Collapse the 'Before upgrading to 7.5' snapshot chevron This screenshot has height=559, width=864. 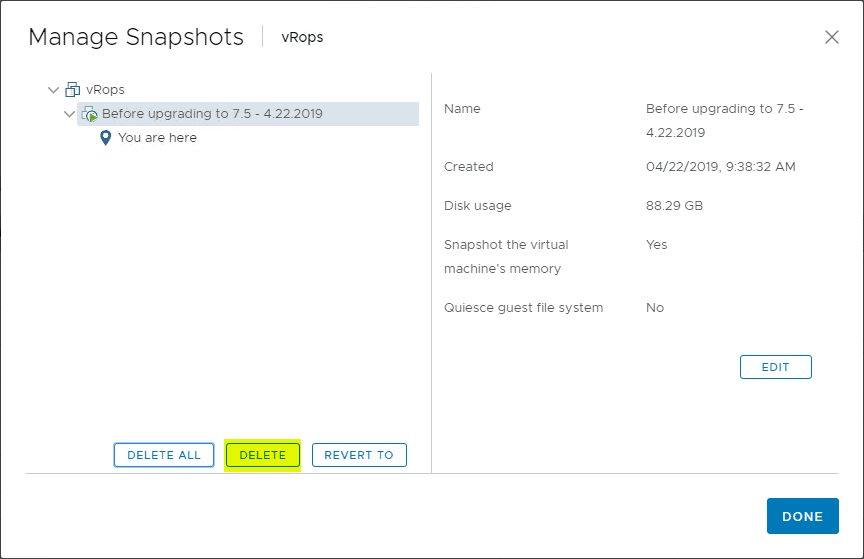pyautogui.click(x=69, y=114)
